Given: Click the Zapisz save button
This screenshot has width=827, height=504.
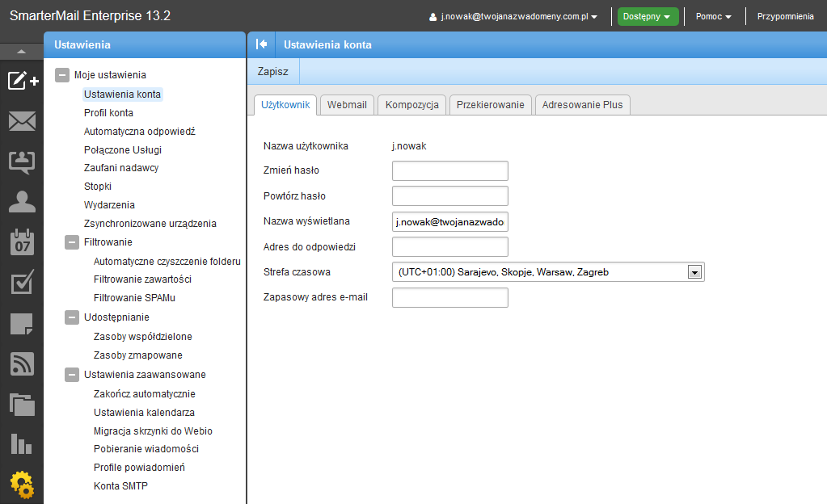Looking at the screenshot, I should click(x=273, y=71).
